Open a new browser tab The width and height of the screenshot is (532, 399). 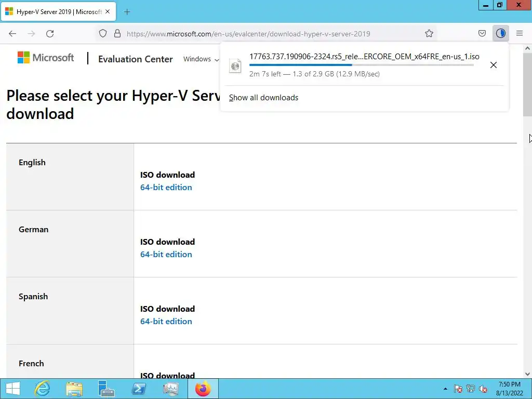pyautogui.click(x=127, y=12)
